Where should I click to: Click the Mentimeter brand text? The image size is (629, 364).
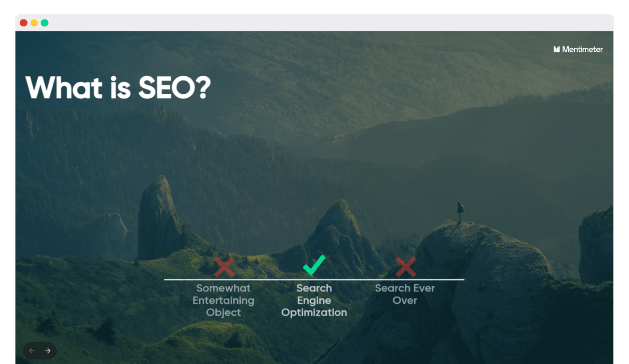coord(582,49)
